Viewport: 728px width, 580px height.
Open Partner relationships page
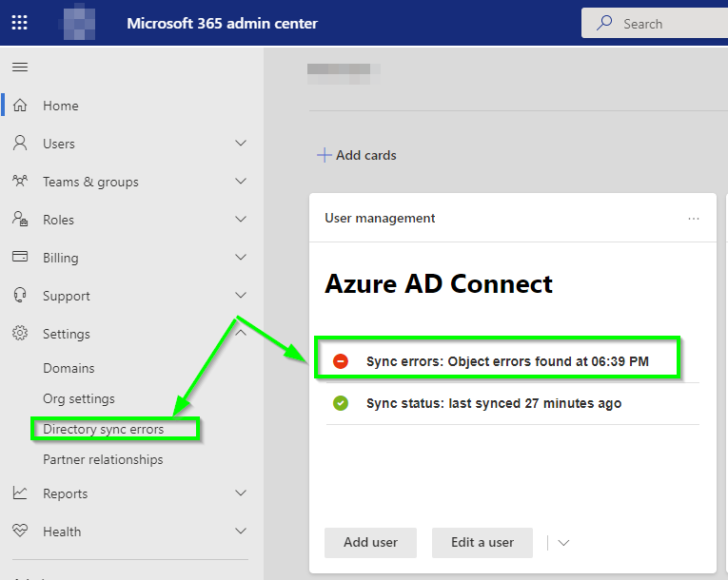[x=103, y=459]
